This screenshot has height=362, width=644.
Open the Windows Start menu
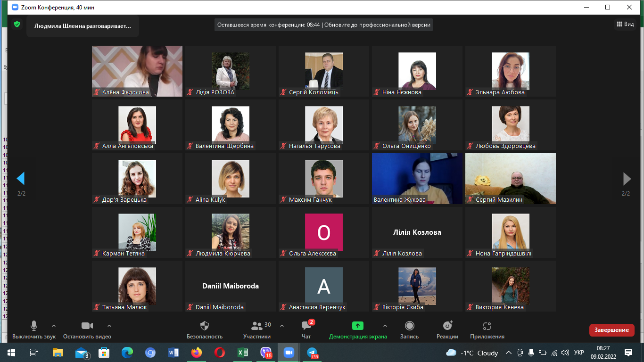pos(11,353)
